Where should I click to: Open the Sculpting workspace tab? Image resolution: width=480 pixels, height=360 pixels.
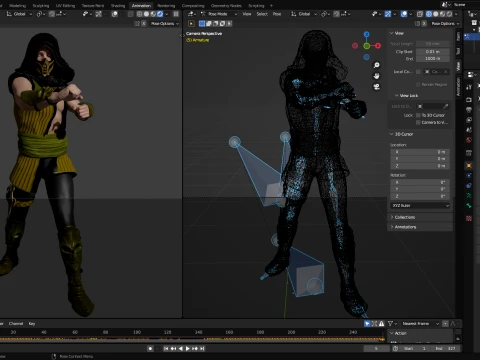click(41, 6)
